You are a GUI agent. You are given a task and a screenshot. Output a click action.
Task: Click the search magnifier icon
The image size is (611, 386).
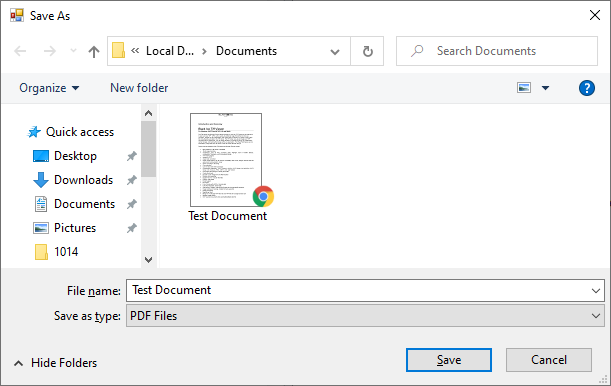(x=417, y=51)
